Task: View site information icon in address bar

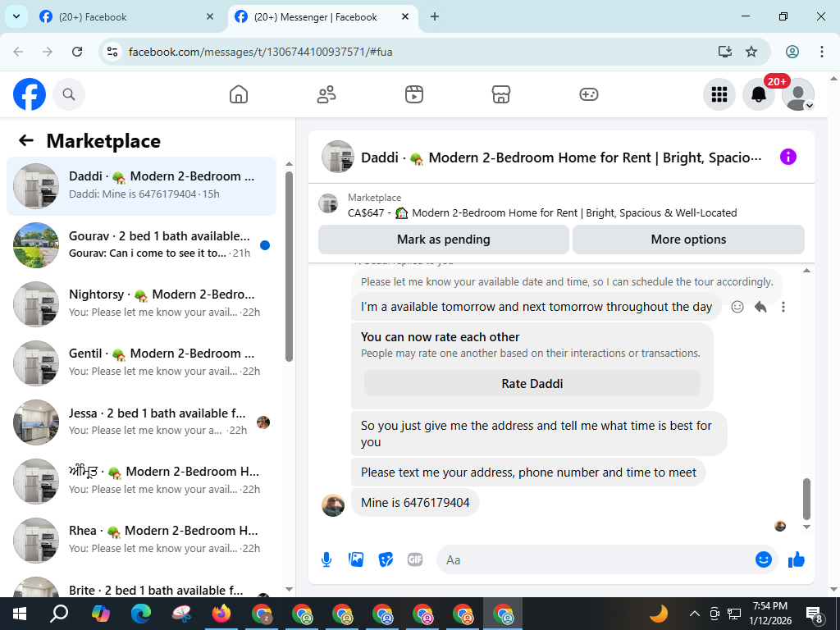Action: (x=112, y=52)
